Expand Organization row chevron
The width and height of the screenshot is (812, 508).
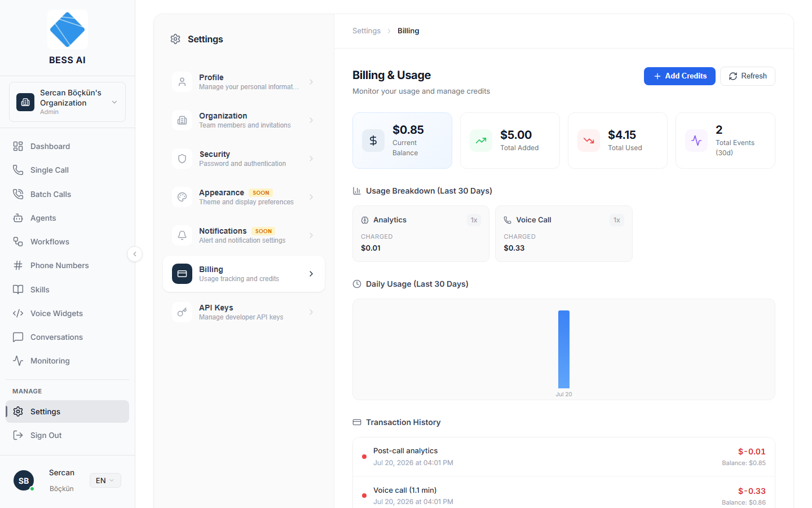coord(311,120)
